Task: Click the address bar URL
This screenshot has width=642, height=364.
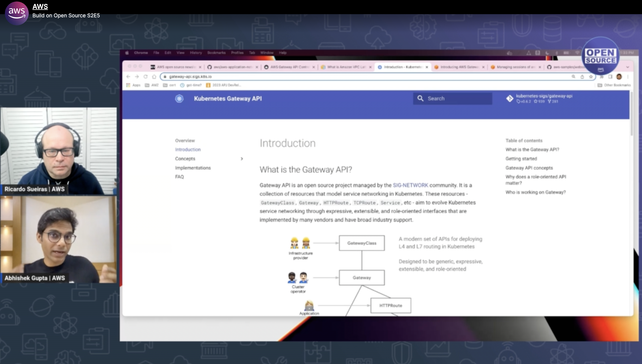Action: click(x=190, y=77)
